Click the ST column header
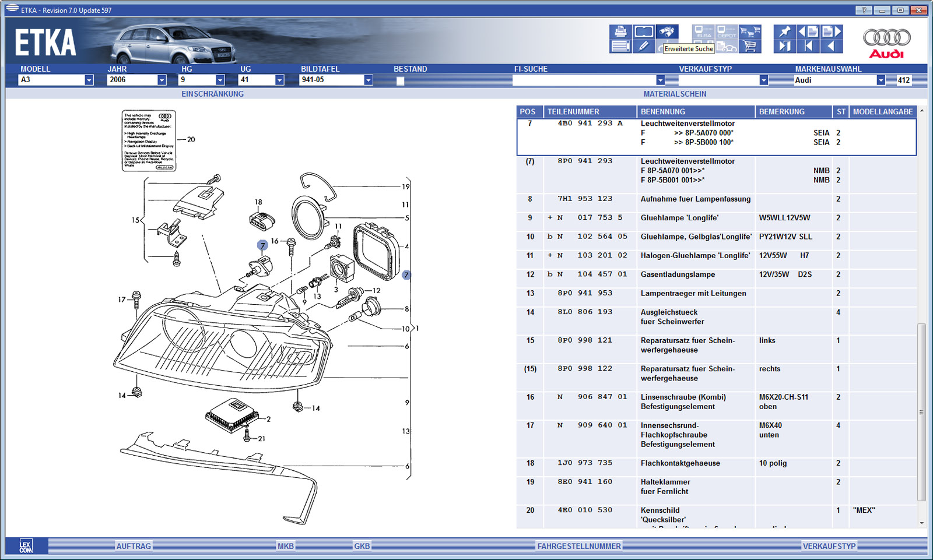 click(x=841, y=111)
